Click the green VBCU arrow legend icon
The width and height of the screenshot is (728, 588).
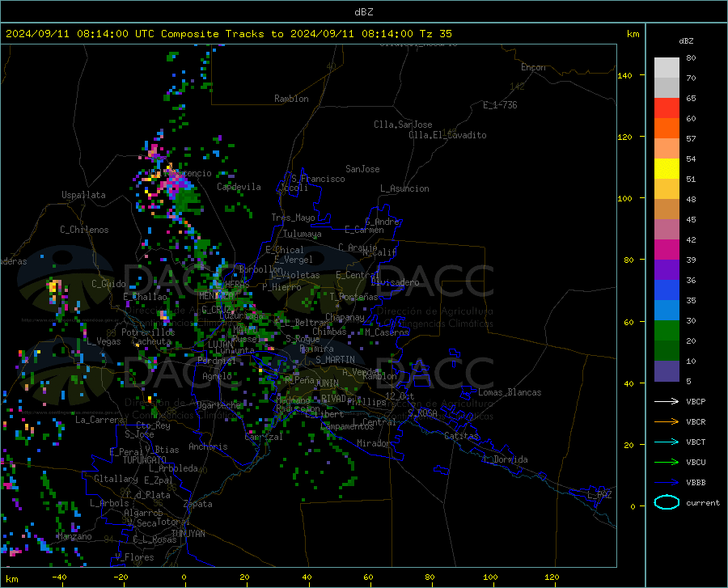coord(667,463)
